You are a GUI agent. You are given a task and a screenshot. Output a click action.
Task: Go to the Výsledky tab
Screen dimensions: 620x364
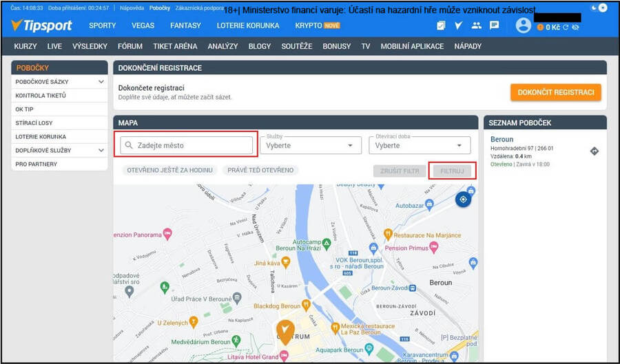click(90, 46)
